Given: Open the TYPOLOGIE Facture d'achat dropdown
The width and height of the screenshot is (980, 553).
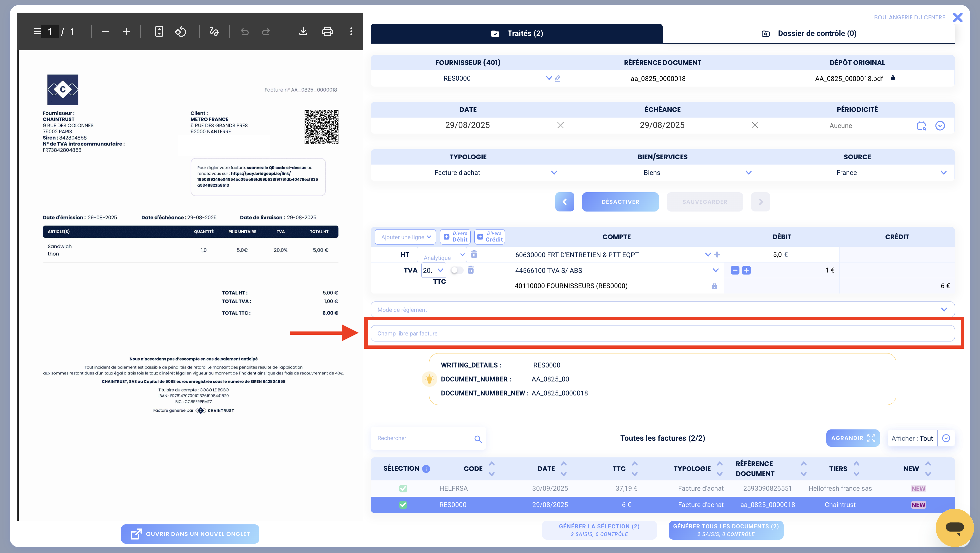Looking at the screenshot, I should coord(554,172).
